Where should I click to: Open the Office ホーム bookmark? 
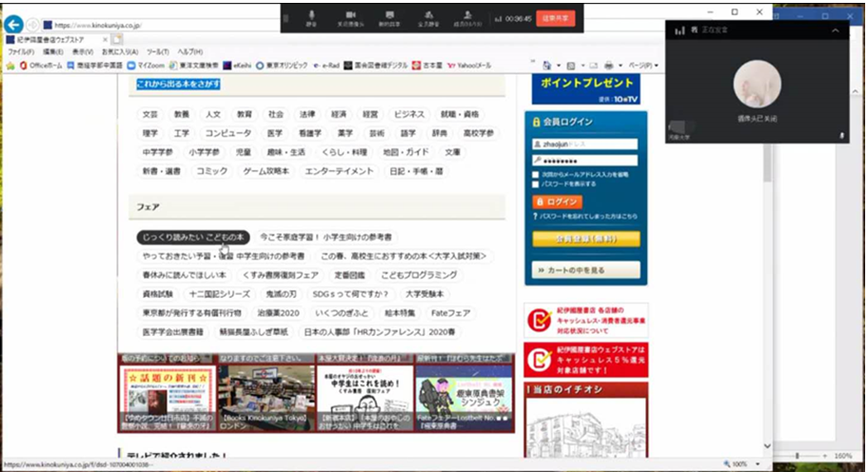point(41,66)
